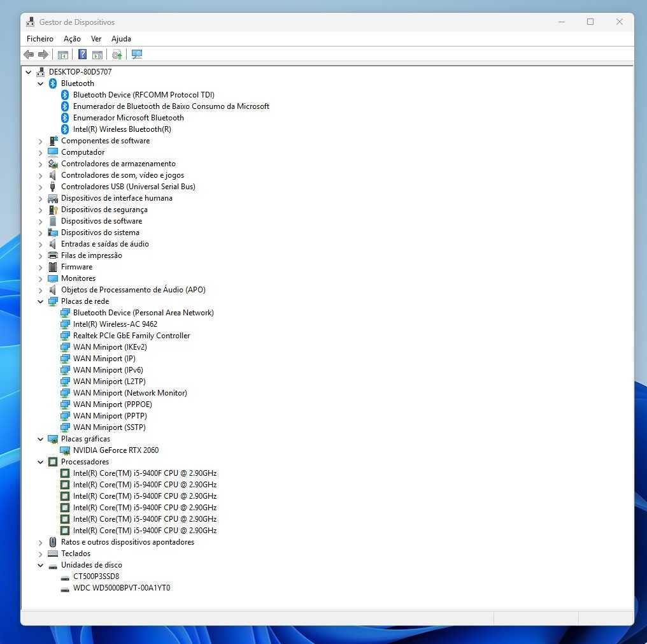Click the Processadores category icon
Viewport: 647px width, 644px height.
(x=53, y=462)
